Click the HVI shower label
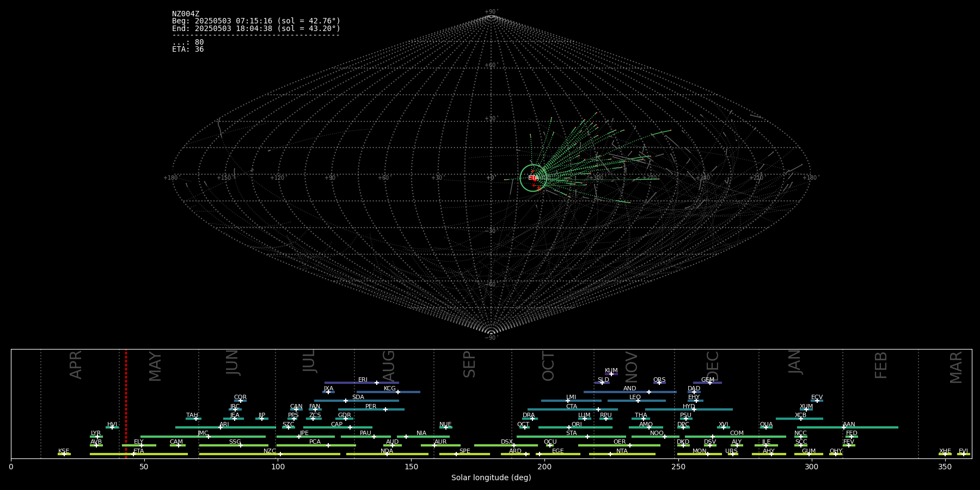The image size is (980, 490). [x=112, y=424]
